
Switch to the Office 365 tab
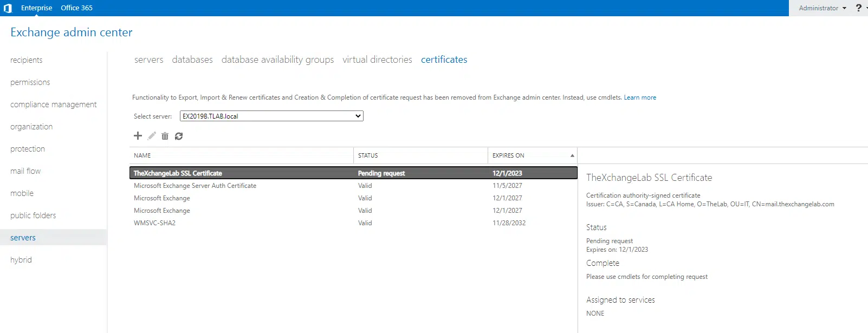click(76, 8)
